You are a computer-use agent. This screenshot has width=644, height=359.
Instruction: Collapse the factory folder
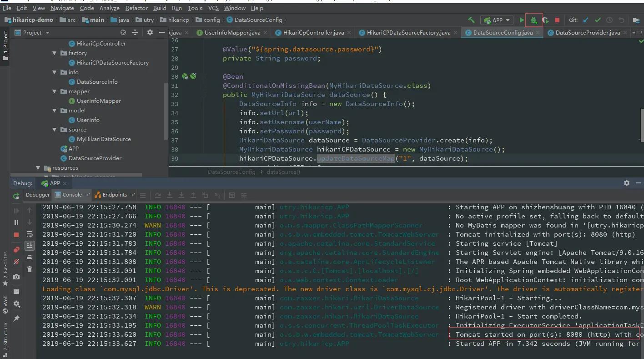tap(55, 53)
